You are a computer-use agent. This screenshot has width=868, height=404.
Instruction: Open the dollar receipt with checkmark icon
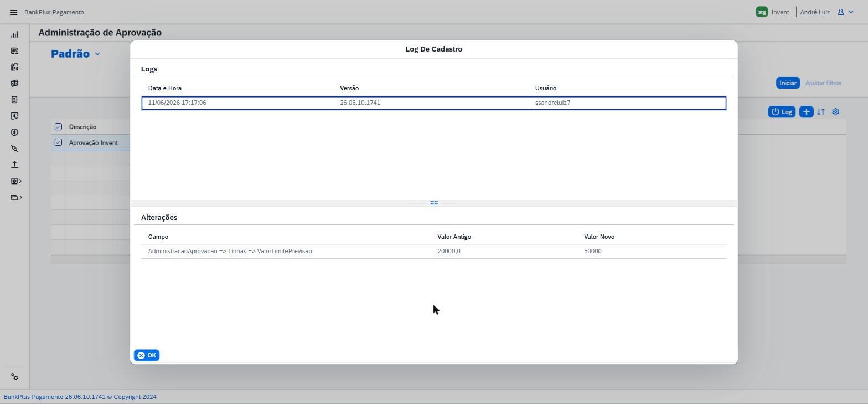click(x=14, y=116)
